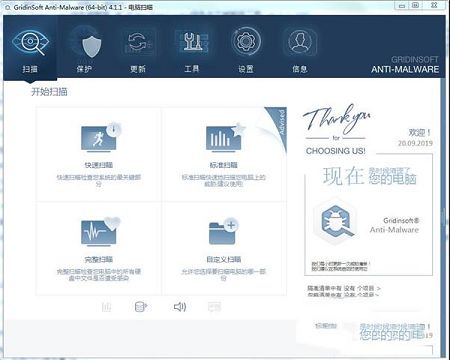
Task: Click the 快速扫描 title text
Action: point(99,165)
